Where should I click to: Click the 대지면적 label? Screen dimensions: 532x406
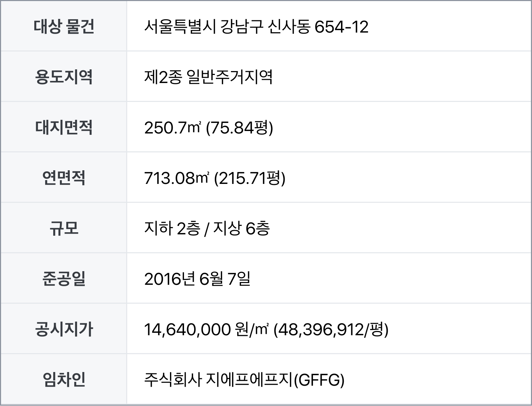tap(64, 127)
